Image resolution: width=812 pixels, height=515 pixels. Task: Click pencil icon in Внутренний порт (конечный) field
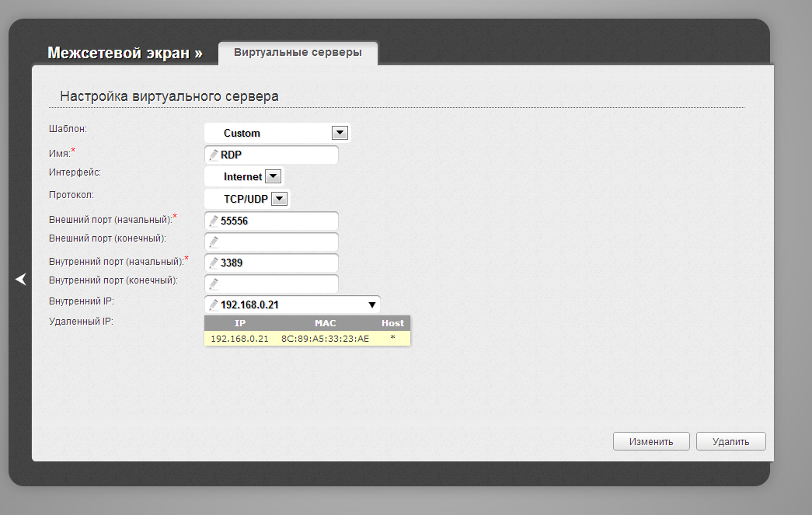214,284
